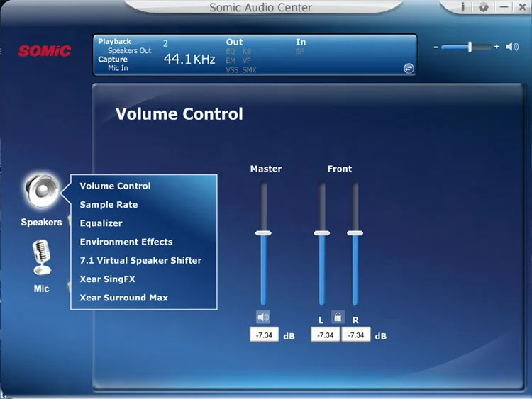Click Speakers Out playback device text
532x399 pixels.
tap(129, 50)
